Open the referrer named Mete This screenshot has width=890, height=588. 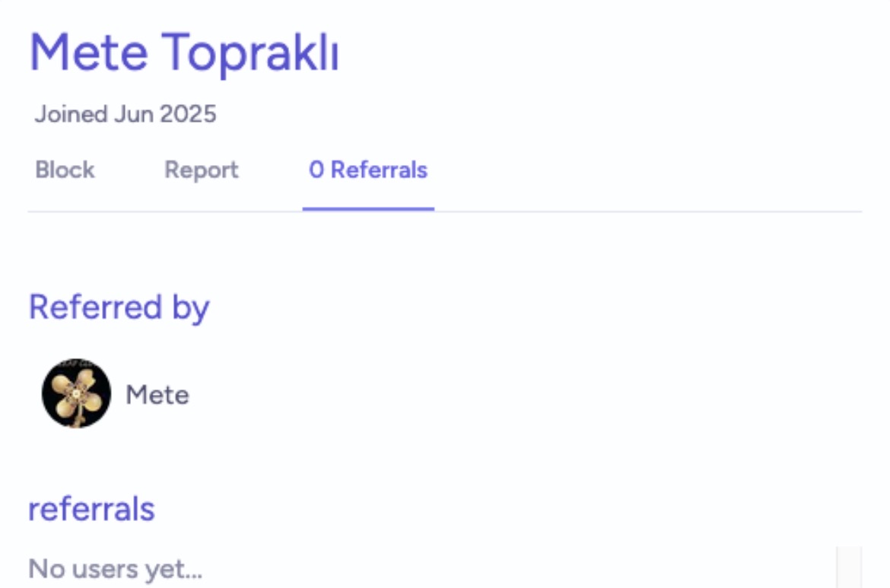[x=157, y=395]
